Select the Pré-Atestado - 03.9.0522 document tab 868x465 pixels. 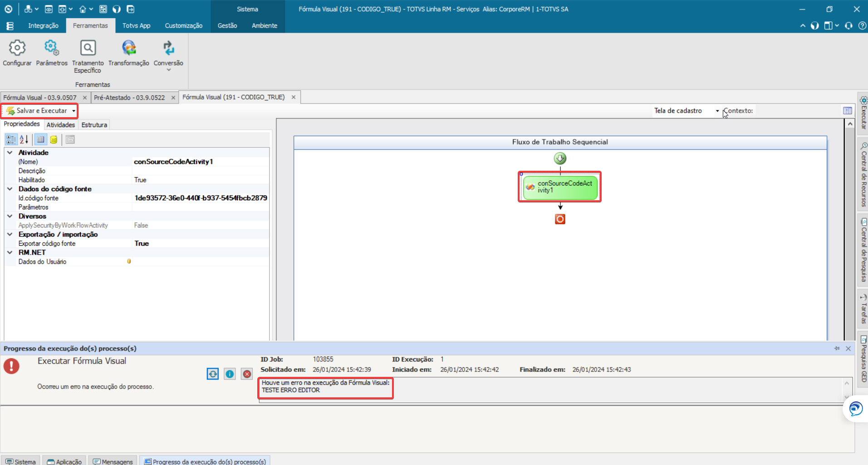(x=129, y=98)
